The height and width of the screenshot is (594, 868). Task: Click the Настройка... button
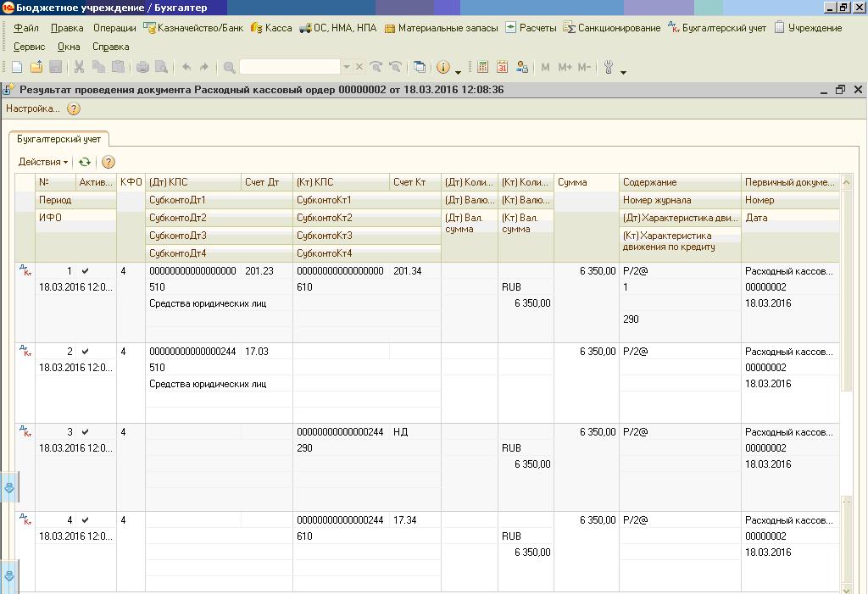[x=33, y=108]
